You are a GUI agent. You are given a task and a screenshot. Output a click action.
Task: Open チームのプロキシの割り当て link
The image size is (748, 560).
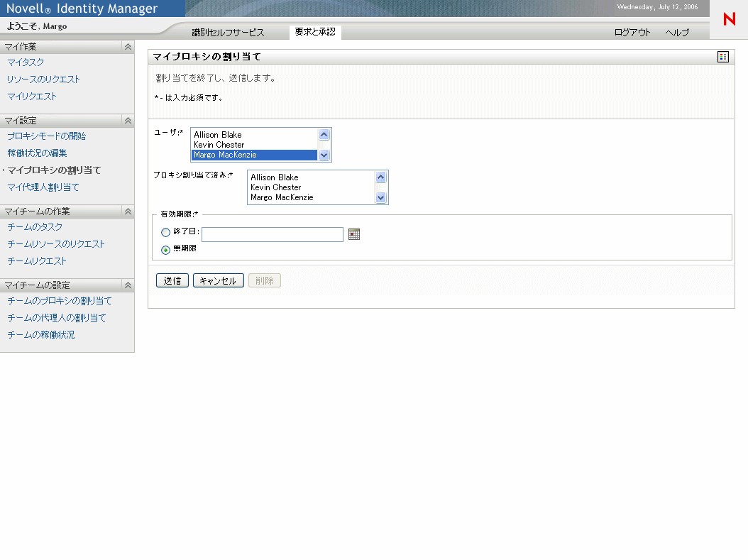(x=60, y=301)
